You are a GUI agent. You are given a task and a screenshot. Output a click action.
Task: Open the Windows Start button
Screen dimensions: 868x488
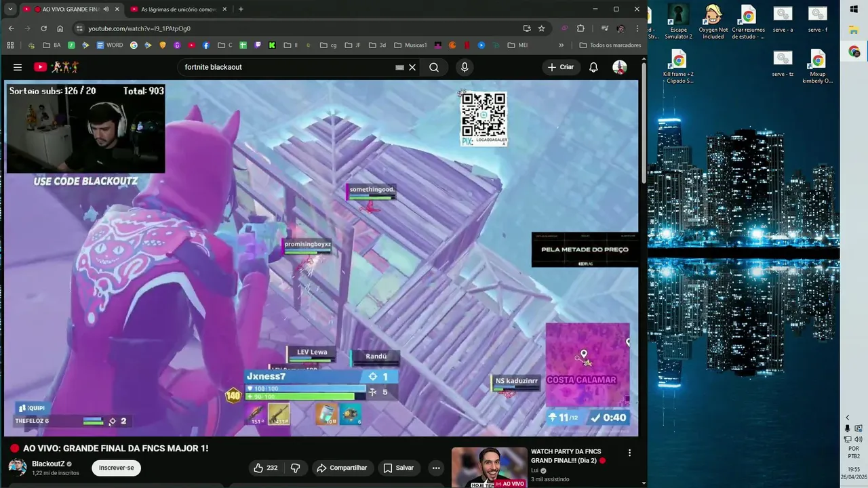tap(854, 9)
